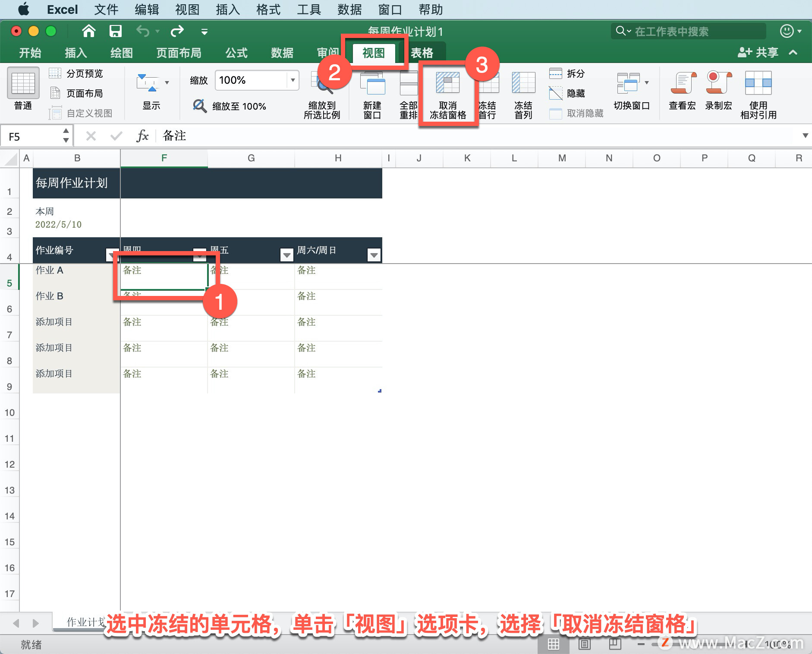Open the 插入 ribbon tab
The width and height of the screenshot is (812, 654).
(76, 53)
